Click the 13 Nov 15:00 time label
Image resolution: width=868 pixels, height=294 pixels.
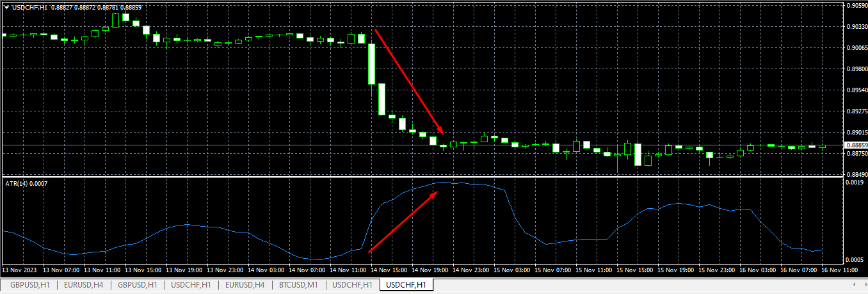[145, 270]
